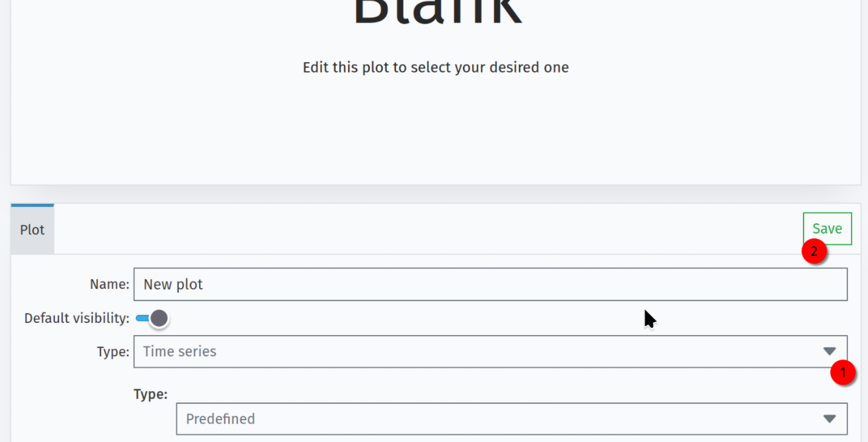868x442 pixels.
Task: Switch to the Plot tab
Action: 32,229
